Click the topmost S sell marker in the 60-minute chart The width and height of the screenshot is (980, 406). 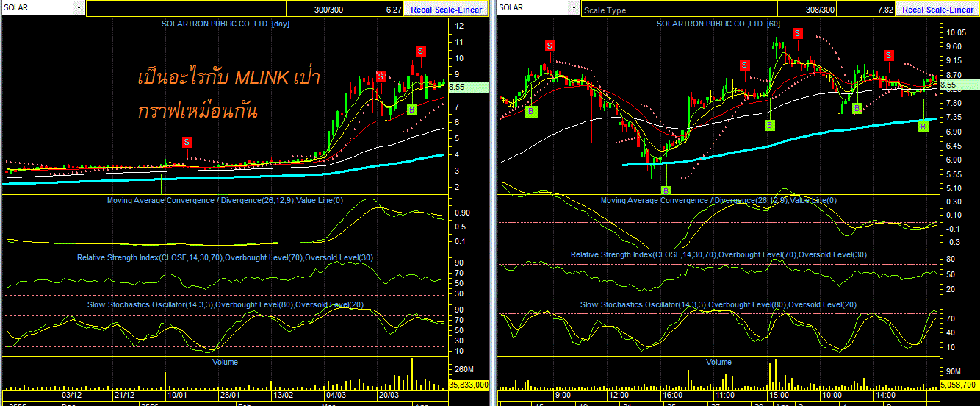point(798,33)
